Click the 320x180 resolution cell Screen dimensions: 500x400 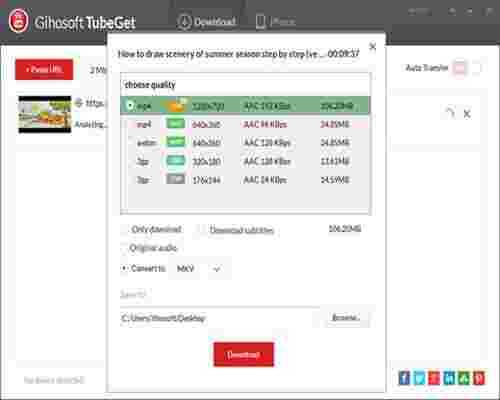(x=206, y=162)
